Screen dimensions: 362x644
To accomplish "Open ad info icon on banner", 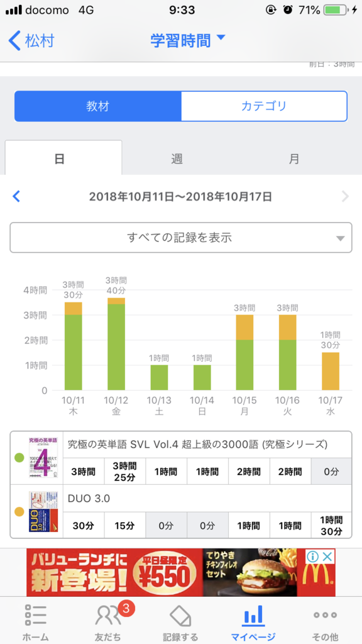I will [313, 557].
